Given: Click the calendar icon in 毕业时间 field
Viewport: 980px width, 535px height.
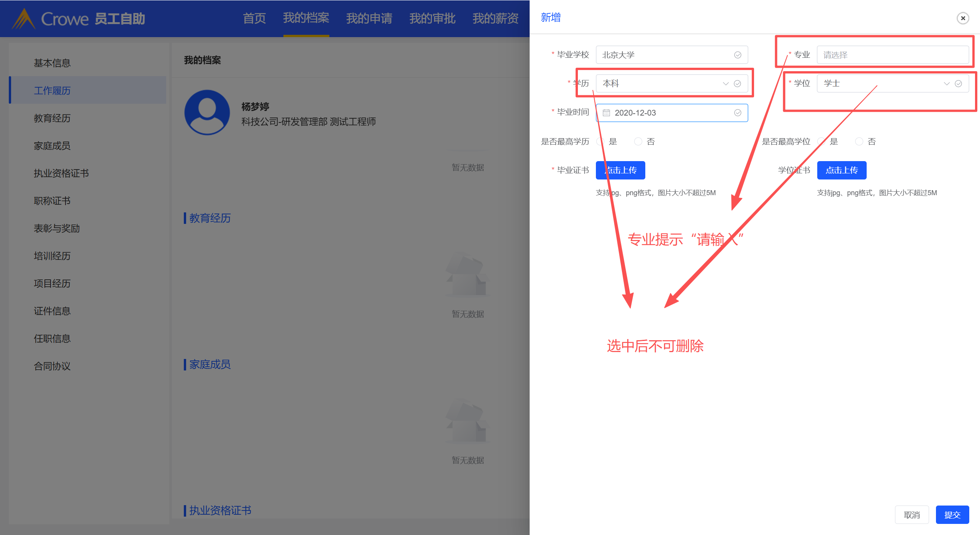Looking at the screenshot, I should pos(606,113).
